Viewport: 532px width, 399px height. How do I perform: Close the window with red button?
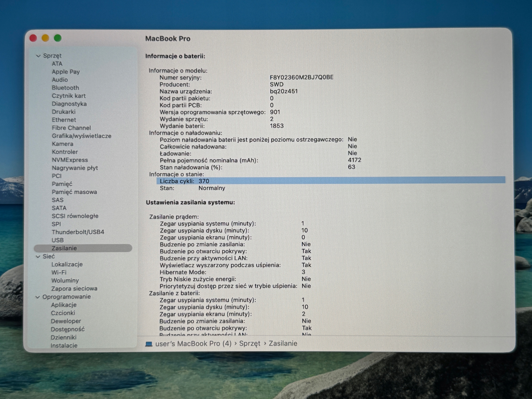pyautogui.click(x=33, y=38)
